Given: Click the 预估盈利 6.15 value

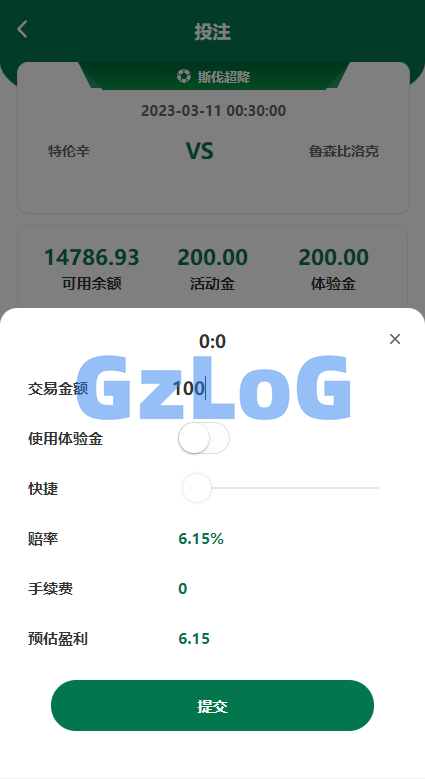Looking at the screenshot, I should [194, 638].
